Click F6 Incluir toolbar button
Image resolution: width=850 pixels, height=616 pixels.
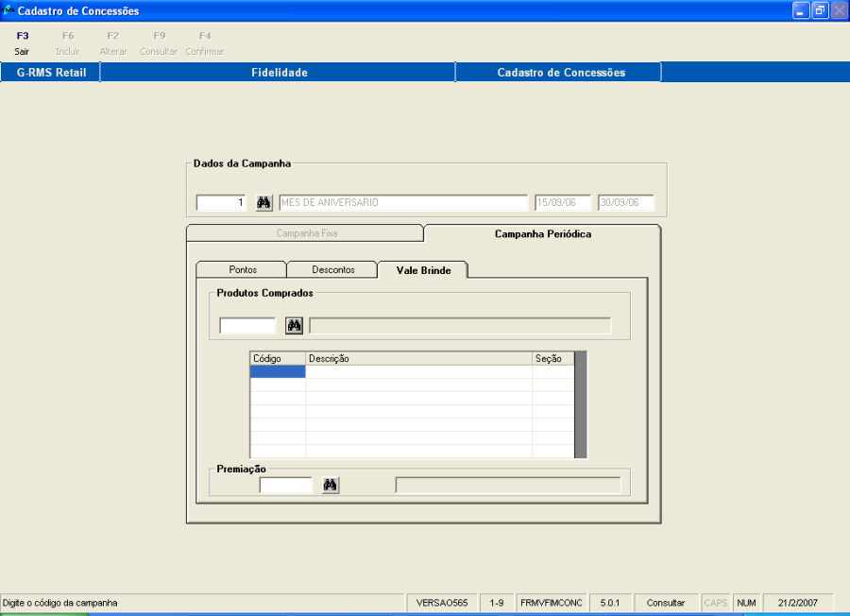[x=68, y=43]
